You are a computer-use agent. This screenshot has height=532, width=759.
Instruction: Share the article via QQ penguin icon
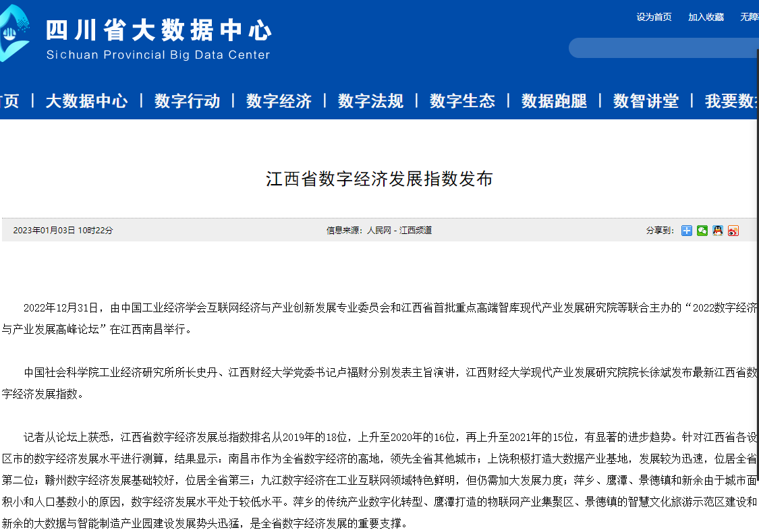pyautogui.click(x=718, y=231)
